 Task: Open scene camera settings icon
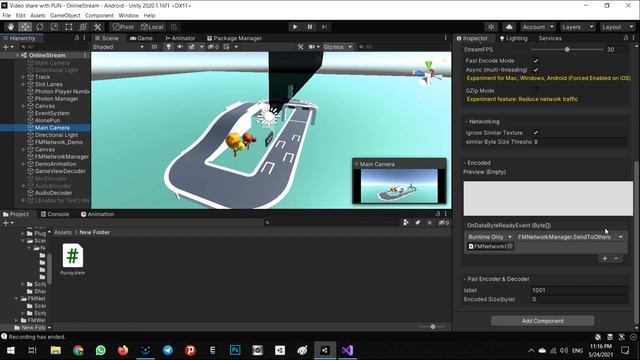click(312, 47)
